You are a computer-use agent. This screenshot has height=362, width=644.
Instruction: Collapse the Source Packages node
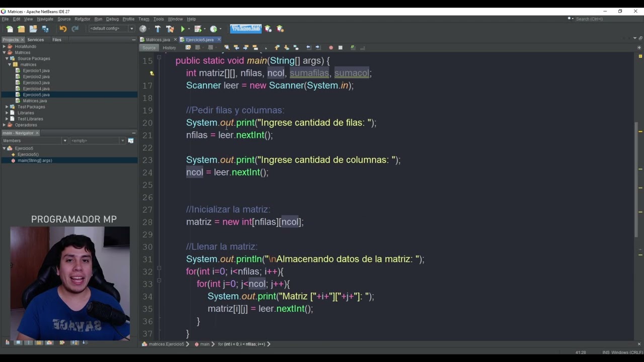coord(7,58)
